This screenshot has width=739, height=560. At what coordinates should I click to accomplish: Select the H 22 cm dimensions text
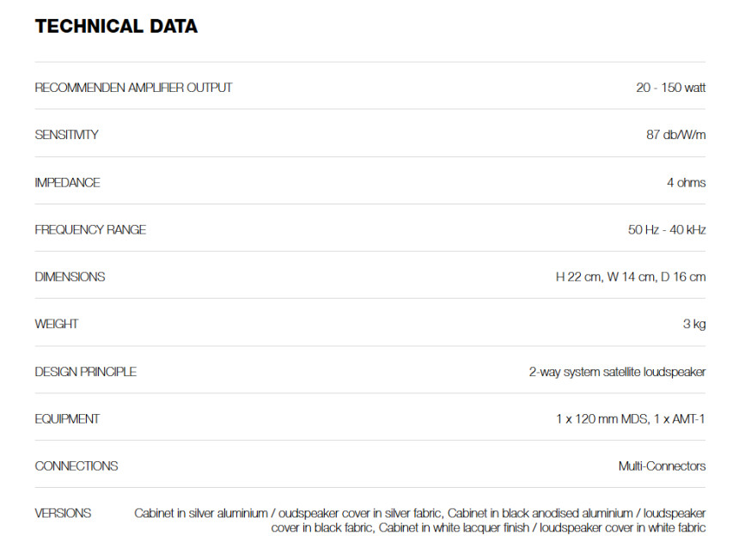pyautogui.click(x=579, y=277)
